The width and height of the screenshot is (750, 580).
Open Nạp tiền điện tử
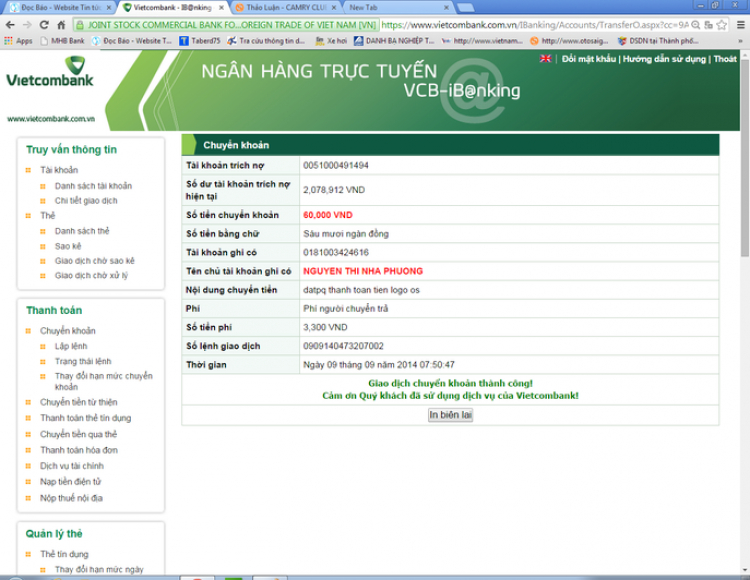click(x=70, y=482)
